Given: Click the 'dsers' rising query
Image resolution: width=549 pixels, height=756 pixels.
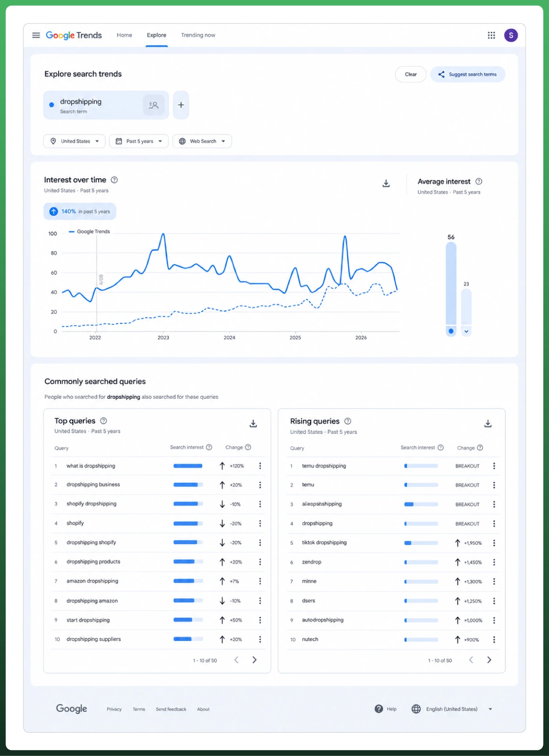Looking at the screenshot, I should (308, 601).
